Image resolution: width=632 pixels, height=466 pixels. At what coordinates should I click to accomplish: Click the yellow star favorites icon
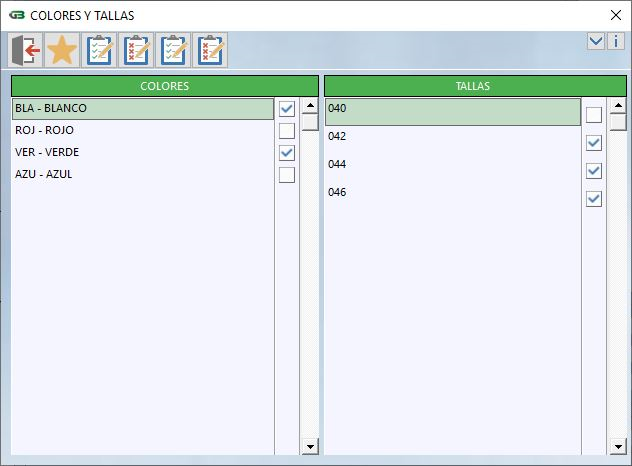(x=62, y=50)
